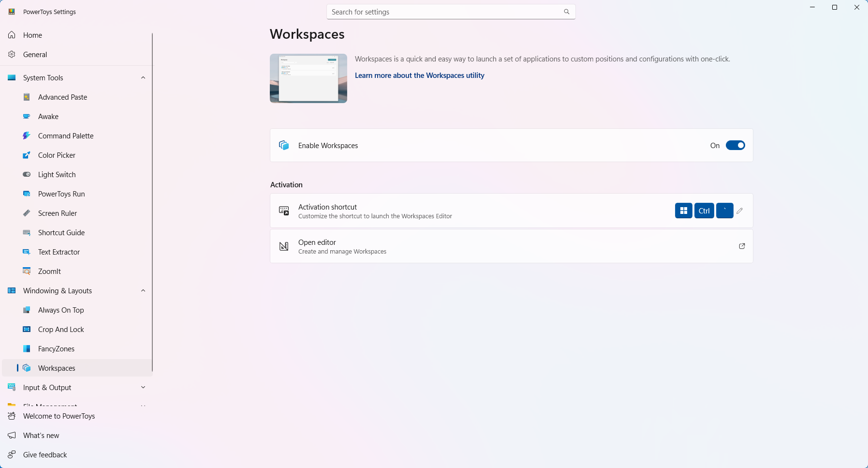The width and height of the screenshot is (868, 468).
Task: Go to the Home page
Action: (76, 35)
